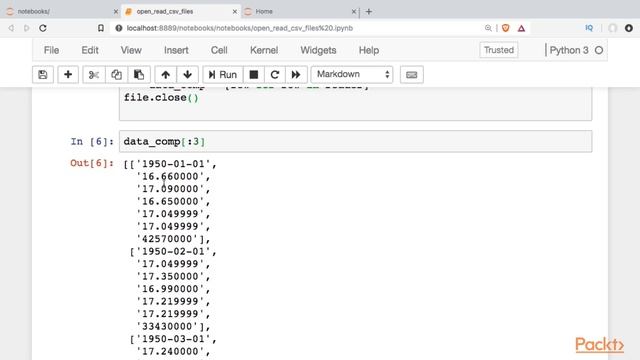Click the '1950-03-01' output value
The width and height of the screenshot is (640, 360).
tap(173, 339)
